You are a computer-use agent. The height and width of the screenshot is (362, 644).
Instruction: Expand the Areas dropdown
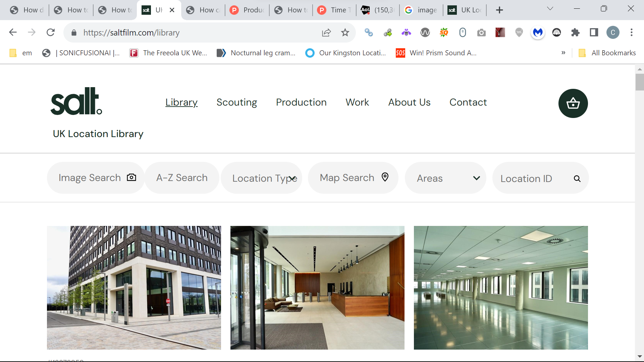477,178
